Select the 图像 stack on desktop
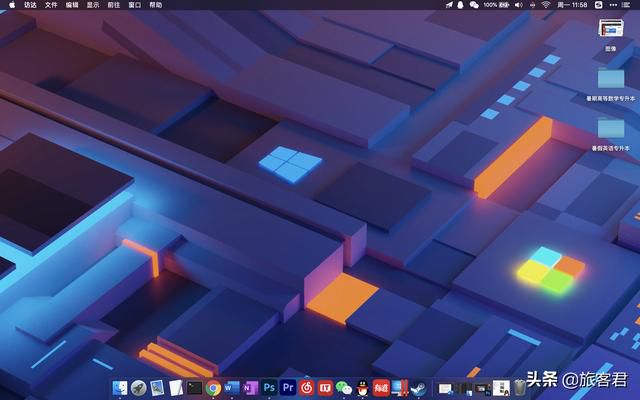Viewport: 640px width, 400px height. pyautogui.click(x=611, y=35)
